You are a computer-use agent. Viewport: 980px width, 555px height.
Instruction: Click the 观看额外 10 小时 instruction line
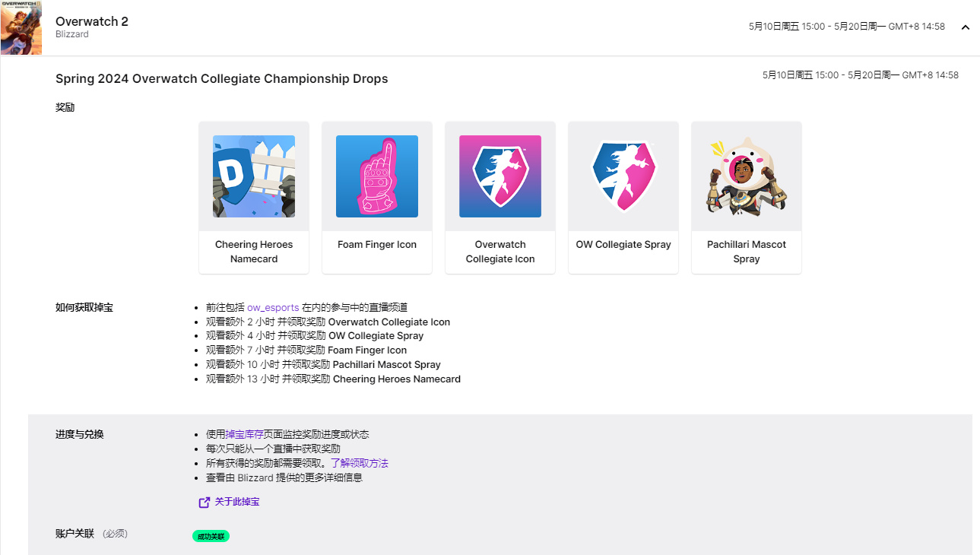(323, 364)
